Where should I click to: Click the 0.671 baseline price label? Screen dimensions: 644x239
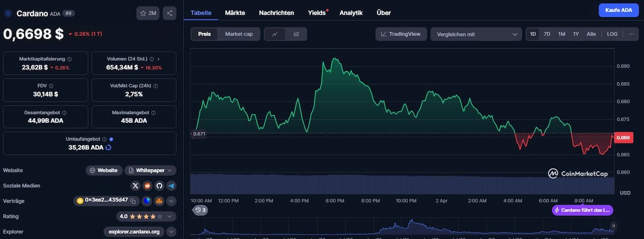[x=198, y=133]
